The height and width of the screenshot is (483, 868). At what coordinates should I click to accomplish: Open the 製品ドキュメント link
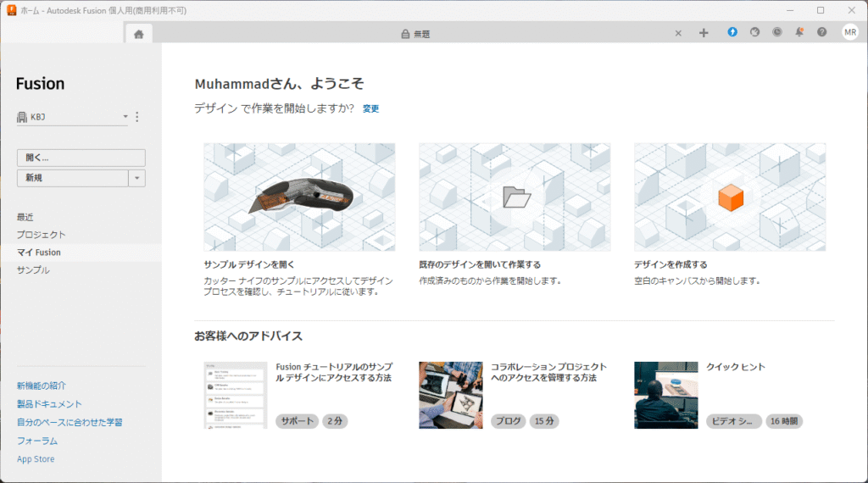click(49, 404)
